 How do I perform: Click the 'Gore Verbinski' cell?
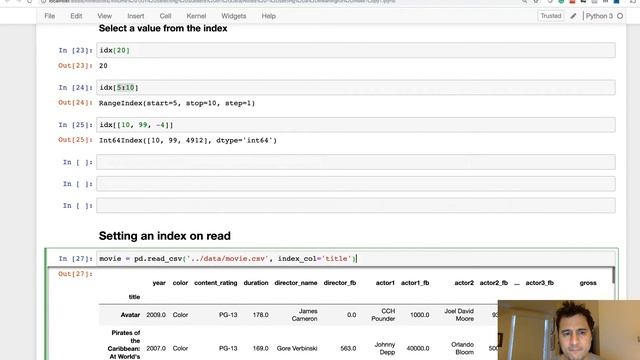(x=297, y=349)
